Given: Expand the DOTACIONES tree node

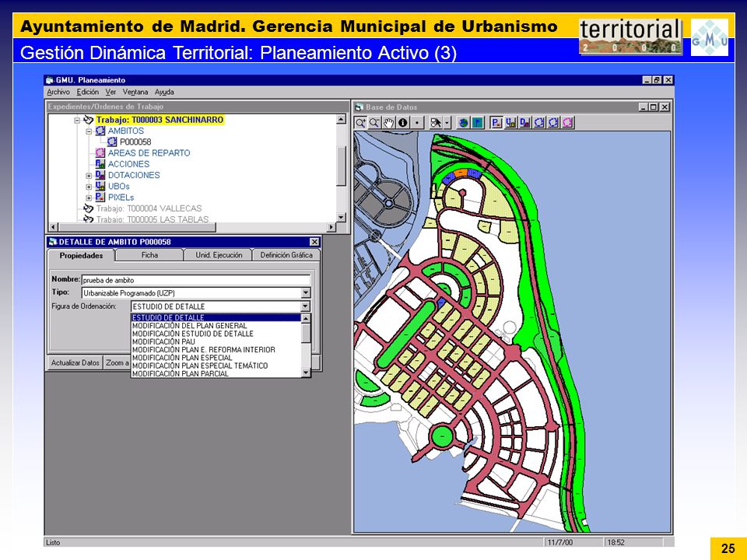Looking at the screenshot, I should tap(89, 175).
